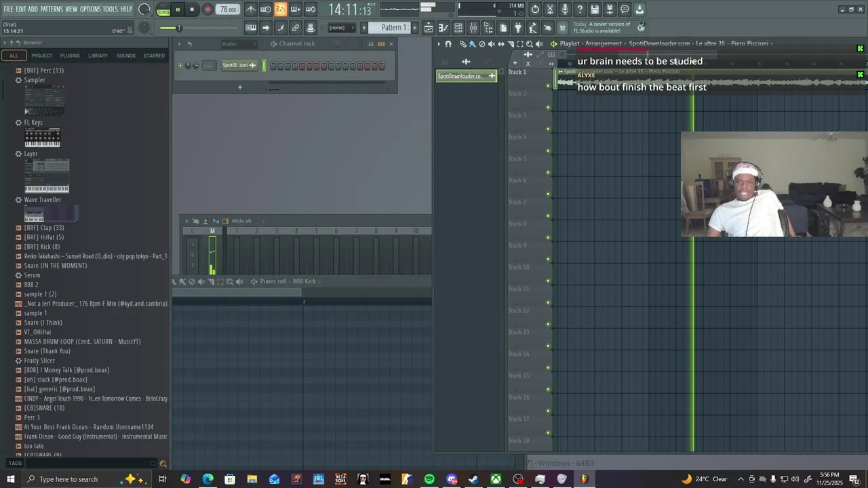Toggle Playlist snap magnet icon
The width and height of the screenshot is (868, 488).
click(x=448, y=44)
